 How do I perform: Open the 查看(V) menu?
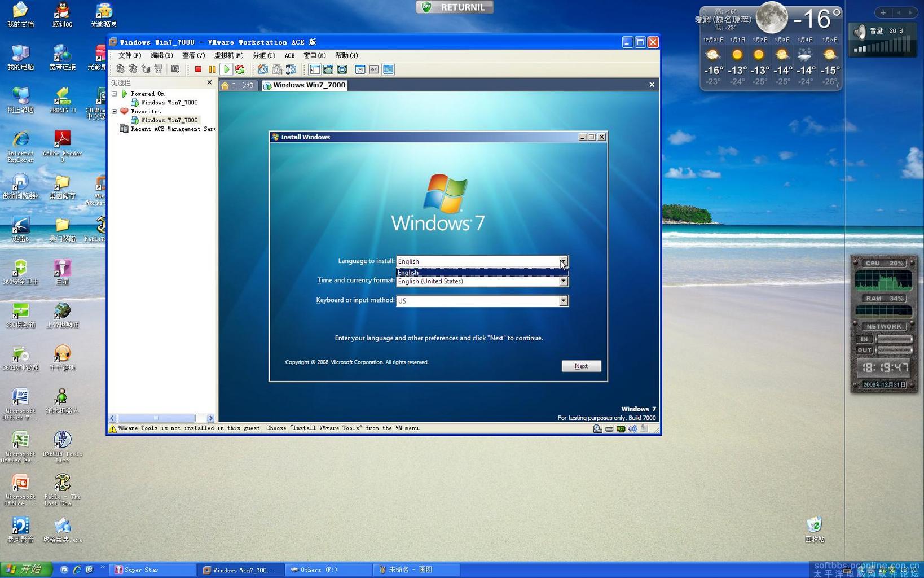pyautogui.click(x=193, y=55)
